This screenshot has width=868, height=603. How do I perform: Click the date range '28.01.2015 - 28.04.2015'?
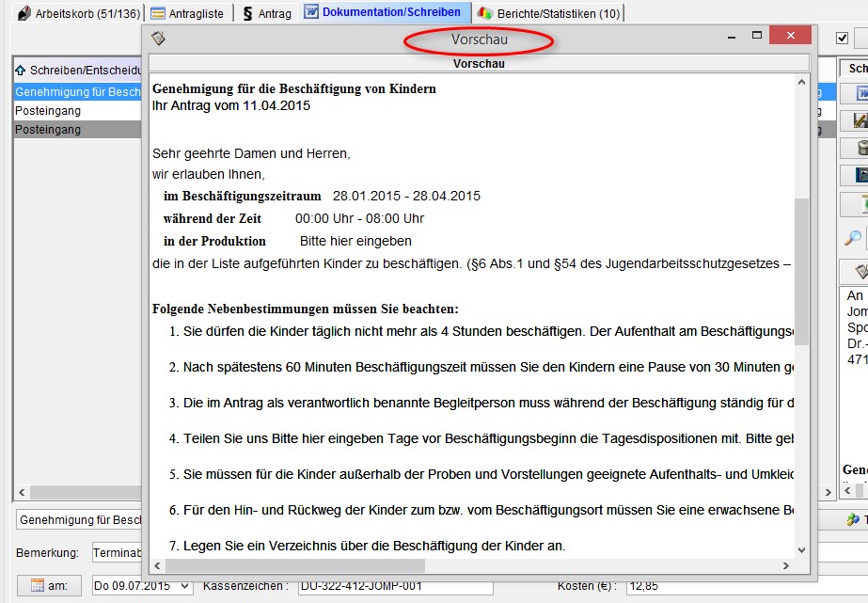pyautogui.click(x=406, y=196)
